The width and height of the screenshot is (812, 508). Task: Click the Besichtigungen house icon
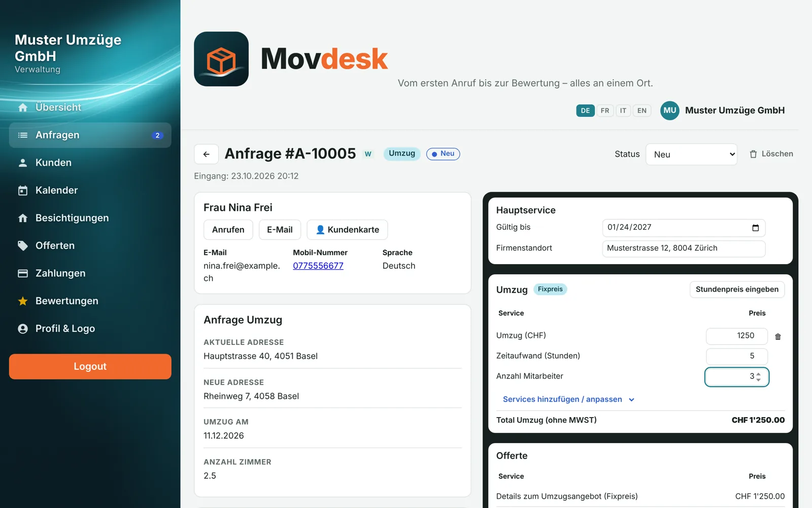pyautogui.click(x=23, y=218)
